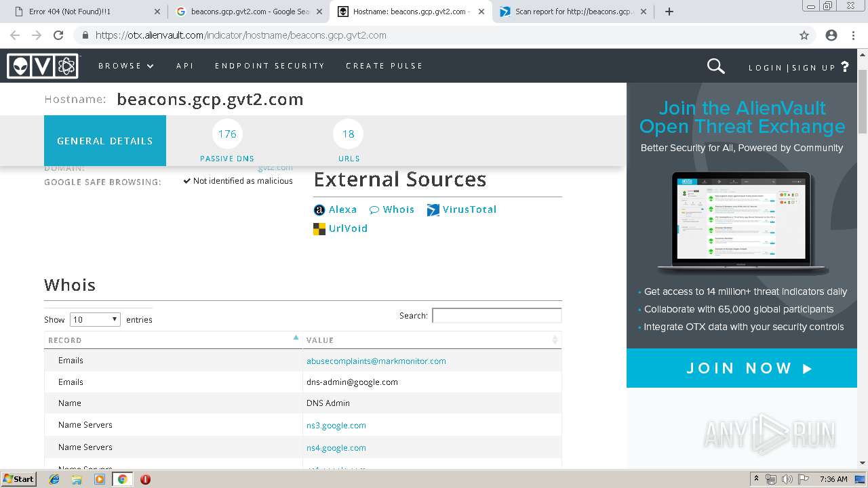This screenshot has height=488, width=868.
Task: Close the Scan report tab
Action: click(644, 12)
